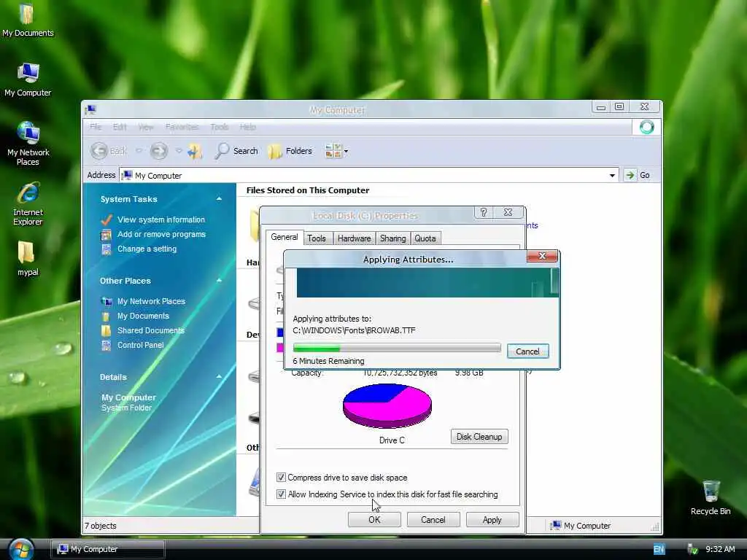
Task: Click the View system information icon
Action: 107,219
